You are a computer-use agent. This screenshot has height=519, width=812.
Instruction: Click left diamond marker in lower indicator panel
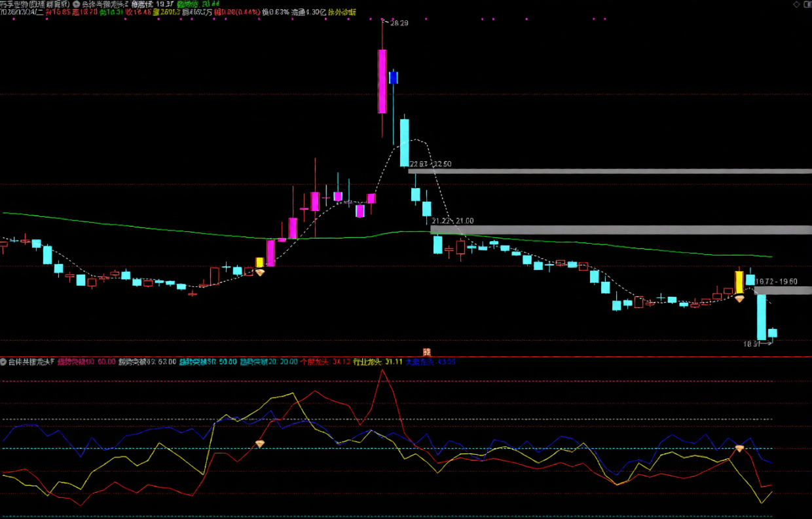click(x=260, y=444)
